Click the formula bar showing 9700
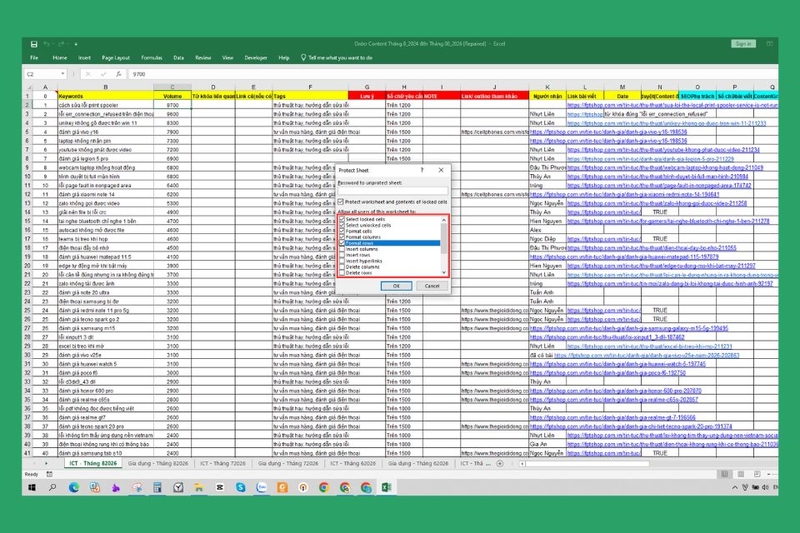This screenshot has height=533, width=800. tap(452, 74)
